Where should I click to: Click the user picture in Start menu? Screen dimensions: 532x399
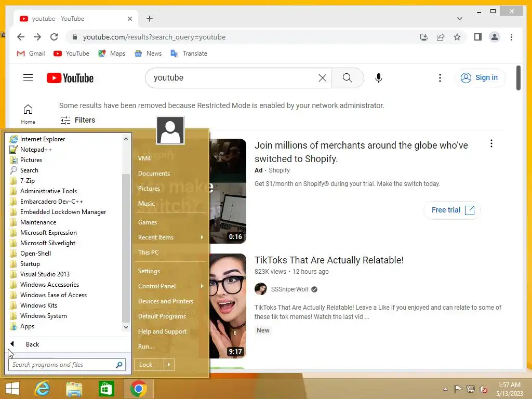[170, 130]
